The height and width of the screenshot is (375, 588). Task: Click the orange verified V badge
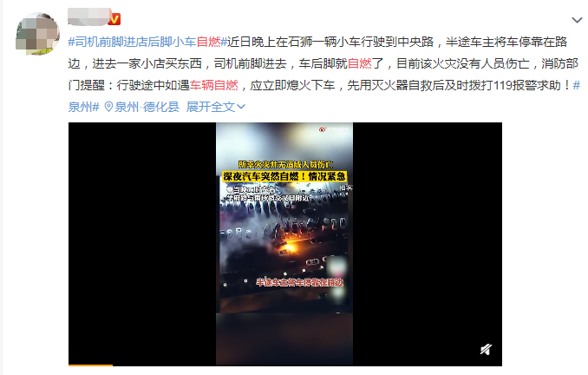[114, 19]
